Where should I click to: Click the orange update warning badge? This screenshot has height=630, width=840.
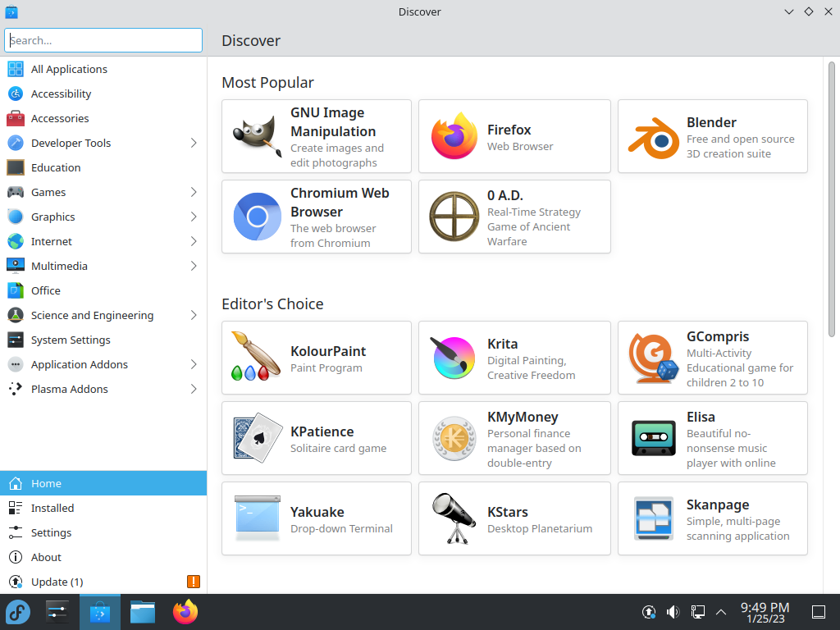tap(194, 582)
